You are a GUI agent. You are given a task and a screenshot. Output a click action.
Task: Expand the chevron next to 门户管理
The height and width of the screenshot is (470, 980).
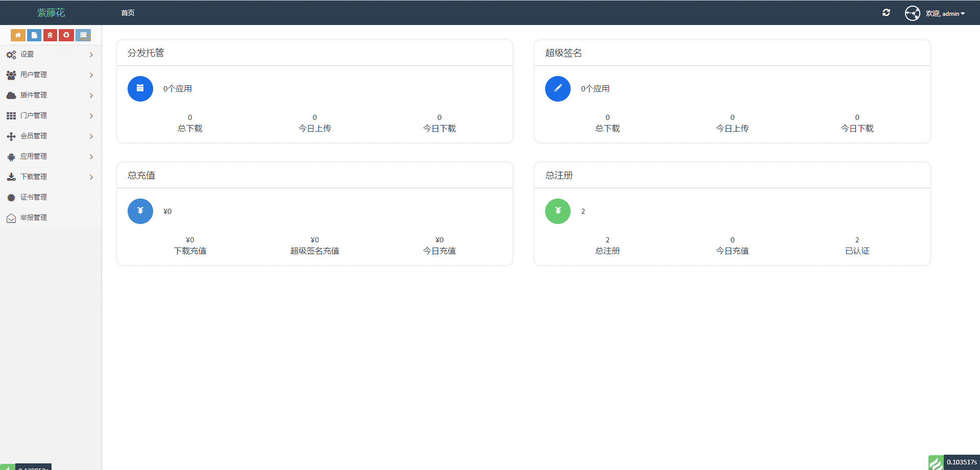(91, 116)
